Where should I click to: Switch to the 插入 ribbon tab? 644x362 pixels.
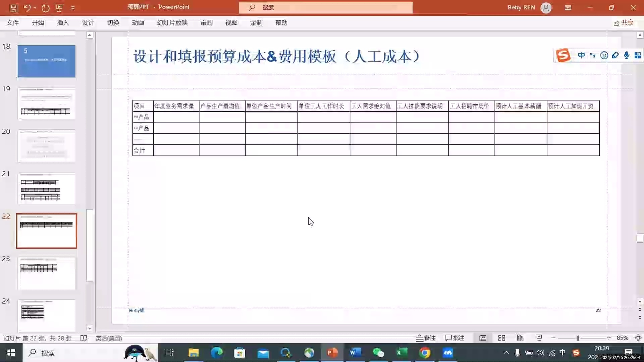coord(63,22)
